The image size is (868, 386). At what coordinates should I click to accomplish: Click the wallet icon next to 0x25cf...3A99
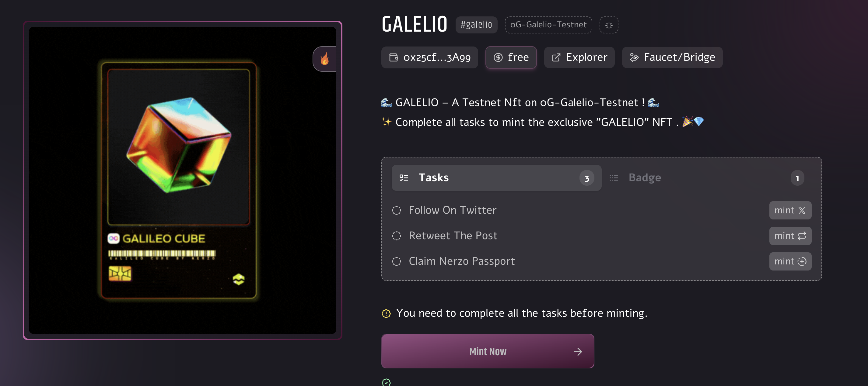coord(393,57)
